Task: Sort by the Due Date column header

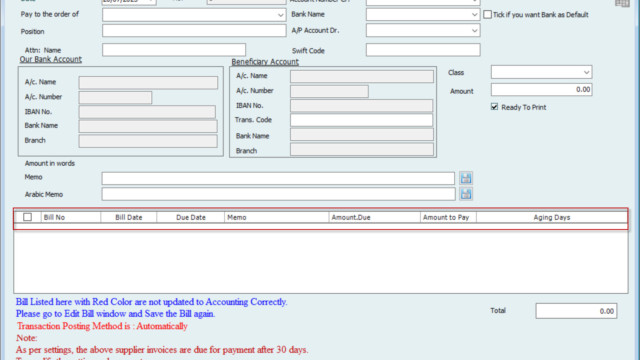Action: click(x=191, y=217)
